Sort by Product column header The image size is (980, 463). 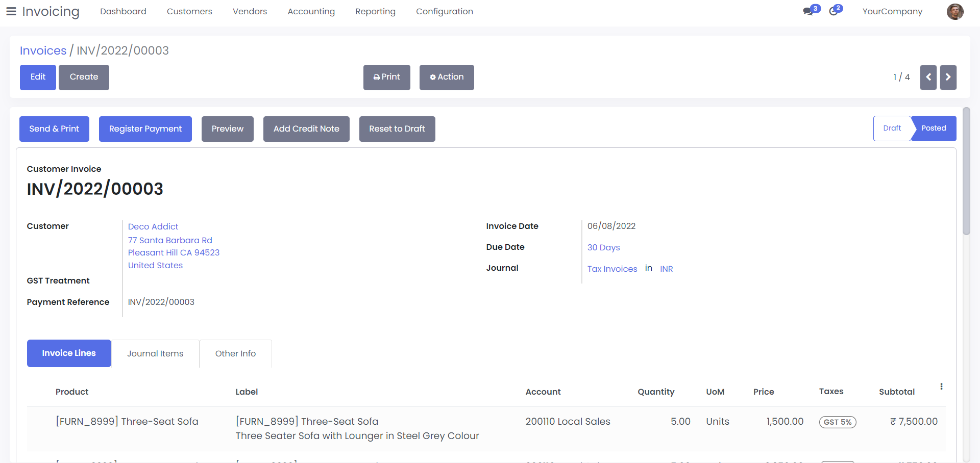click(x=72, y=392)
